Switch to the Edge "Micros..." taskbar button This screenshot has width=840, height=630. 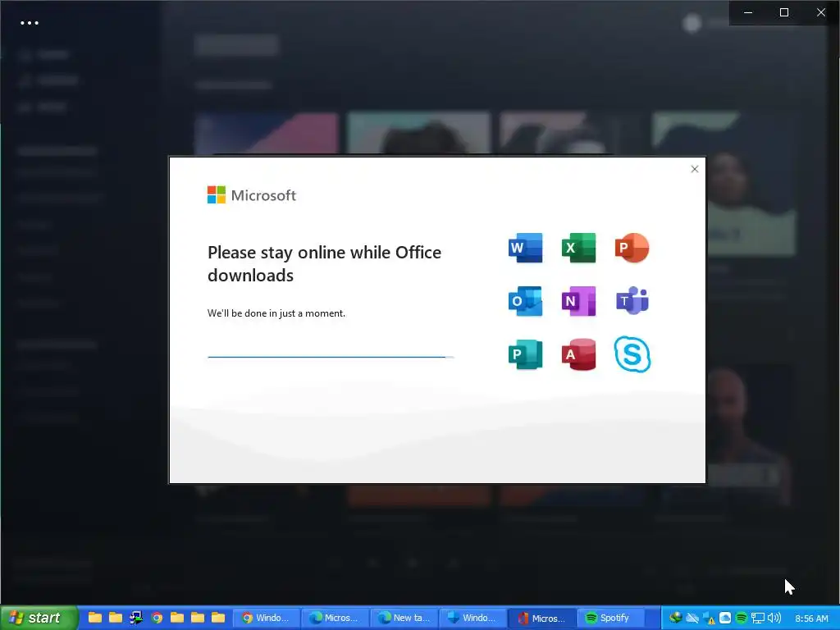[x=335, y=618]
